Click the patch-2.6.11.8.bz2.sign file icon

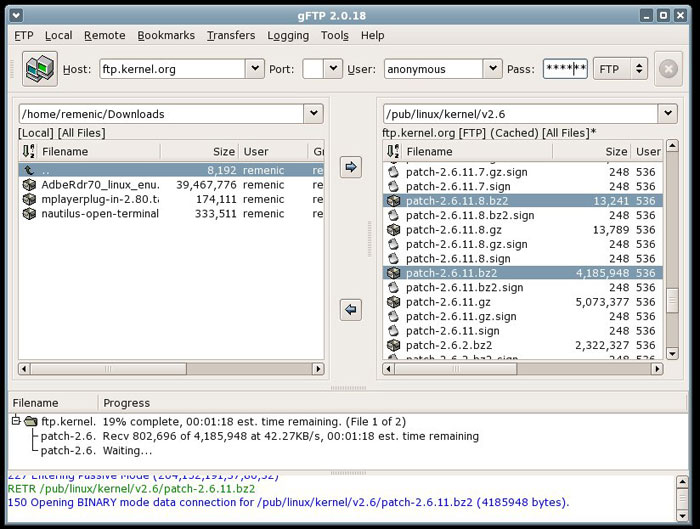pos(393,215)
